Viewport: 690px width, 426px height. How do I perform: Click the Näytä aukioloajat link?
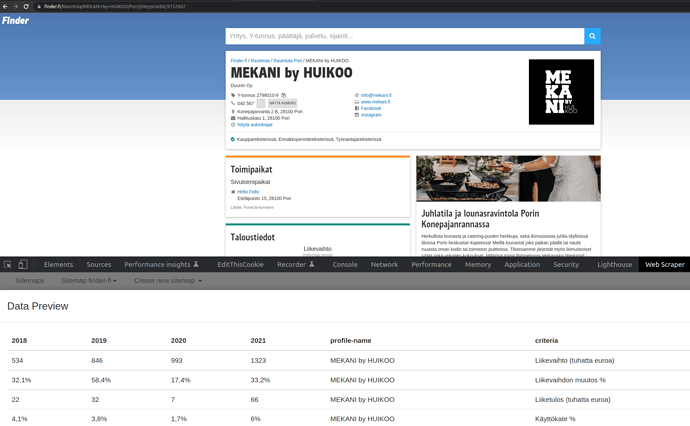255,125
